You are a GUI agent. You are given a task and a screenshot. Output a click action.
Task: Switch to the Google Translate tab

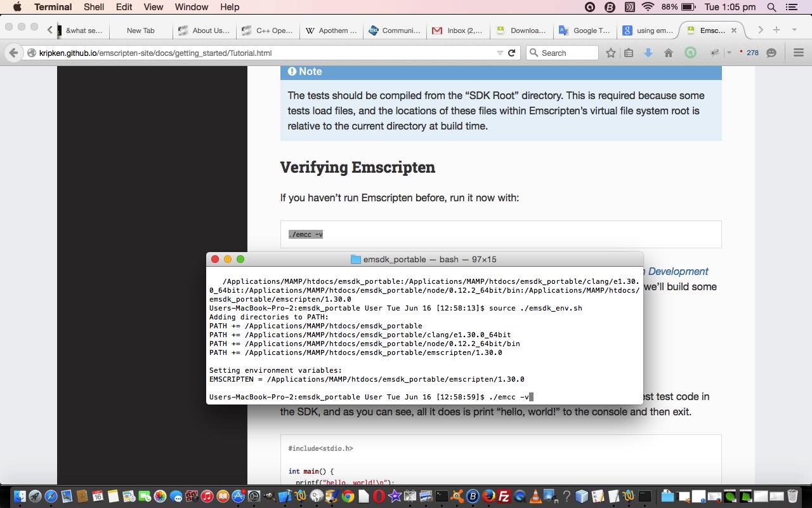(x=584, y=30)
